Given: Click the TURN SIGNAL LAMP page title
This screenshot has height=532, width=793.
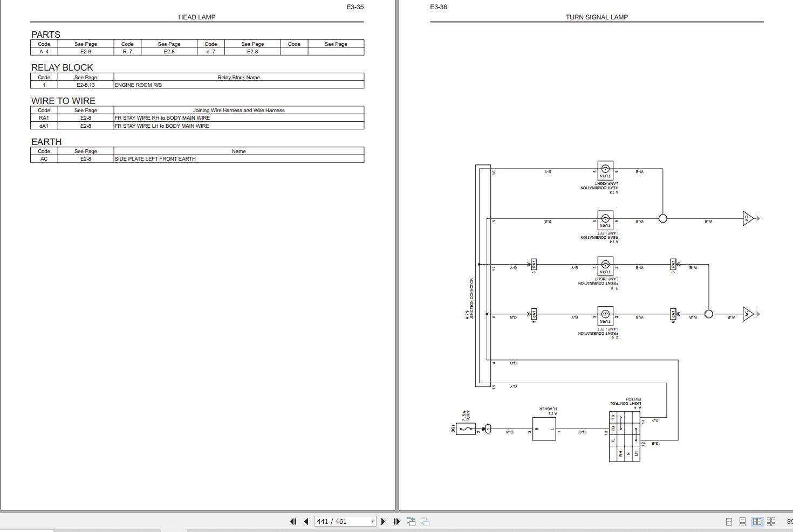Looking at the screenshot, I should (x=597, y=17).
